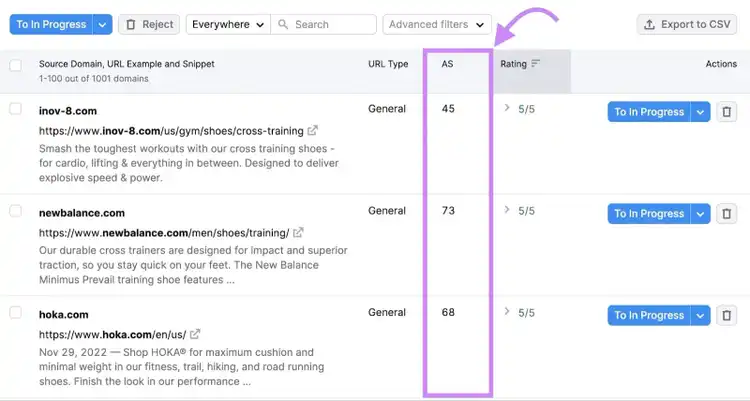Click General URL type in newbalance.com row
The width and height of the screenshot is (750, 401).
pyautogui.click(x=387, y=211)
